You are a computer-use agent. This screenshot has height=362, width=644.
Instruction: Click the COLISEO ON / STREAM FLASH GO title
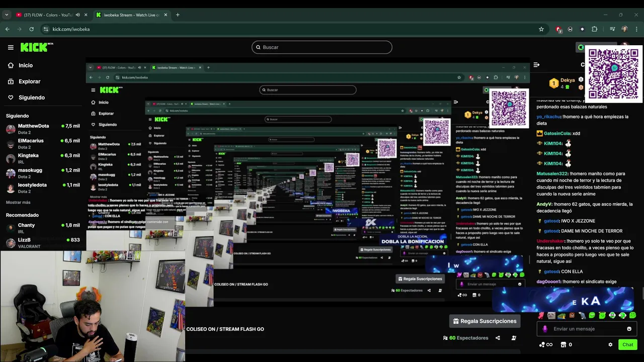[225, 329]
